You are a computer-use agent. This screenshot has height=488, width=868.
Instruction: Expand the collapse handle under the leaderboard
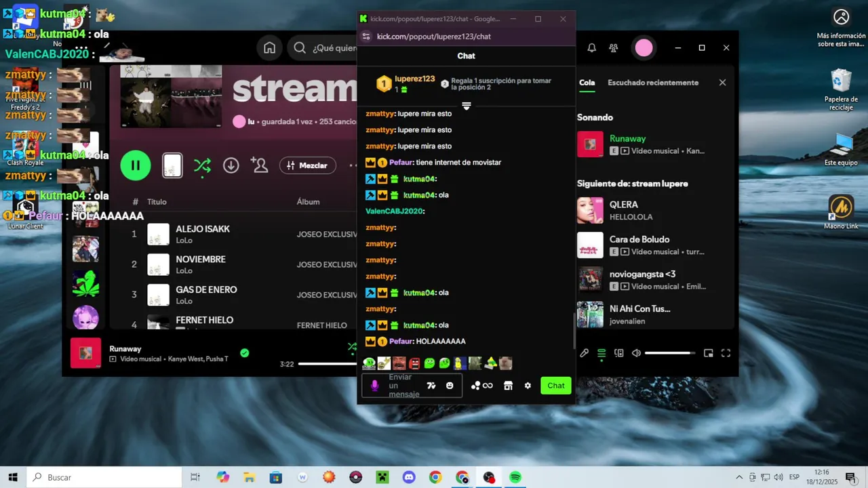pyautogui.click(x=466, y=106)
